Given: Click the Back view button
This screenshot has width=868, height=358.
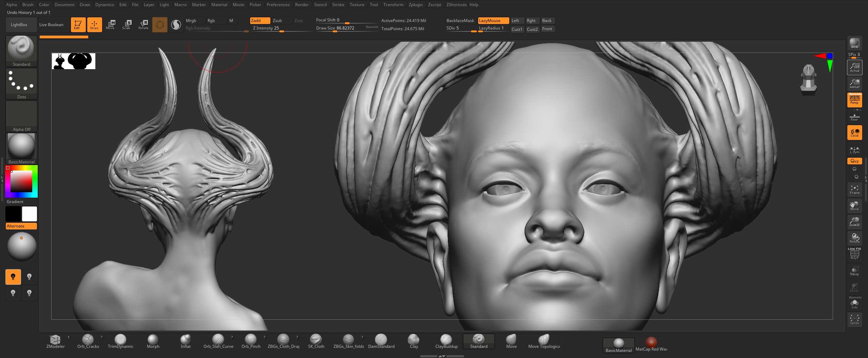Looking at the screenshot, I should point(548,21).
